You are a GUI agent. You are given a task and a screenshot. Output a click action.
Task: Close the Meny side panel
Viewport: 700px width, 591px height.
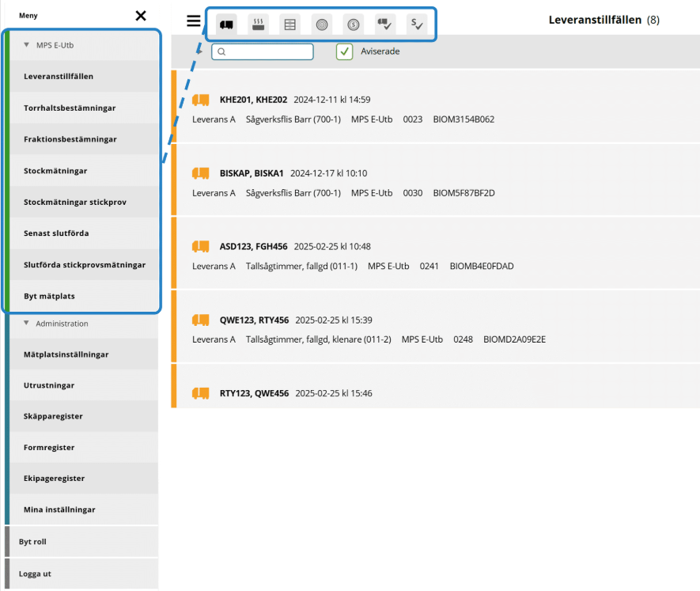[x=141, y=16]
